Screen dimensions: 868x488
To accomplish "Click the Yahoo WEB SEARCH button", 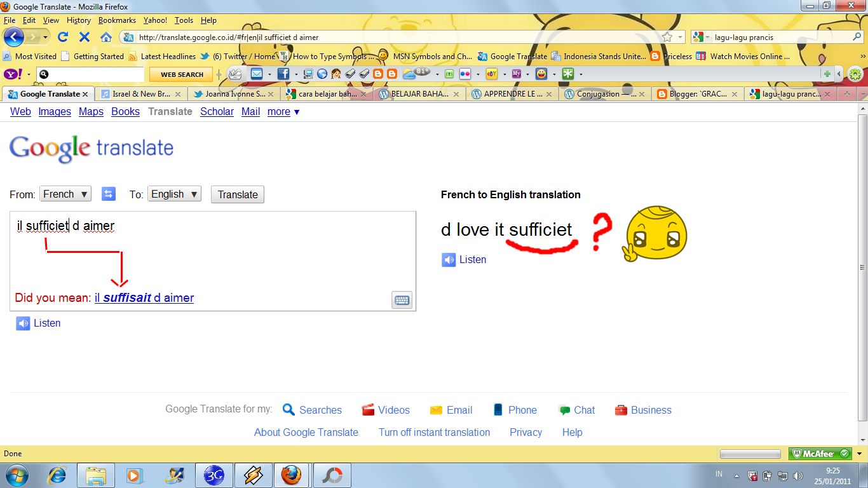I will [182, 74].
